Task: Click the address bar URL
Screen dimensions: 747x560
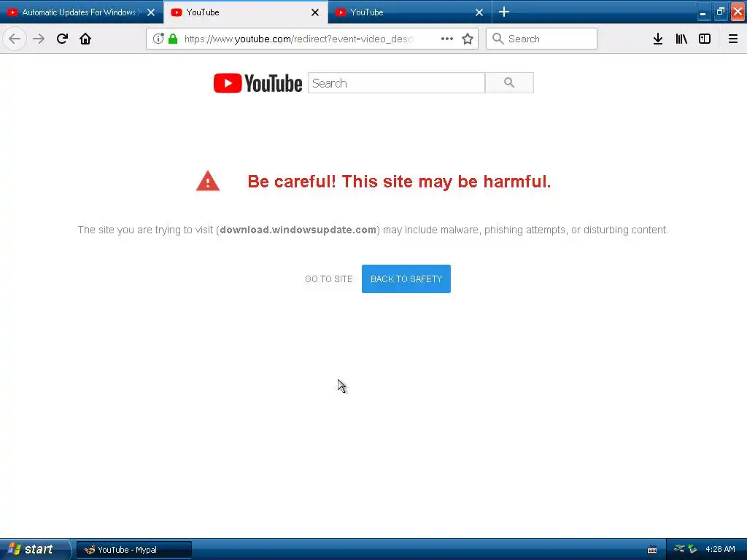Action: coord(299,39)
